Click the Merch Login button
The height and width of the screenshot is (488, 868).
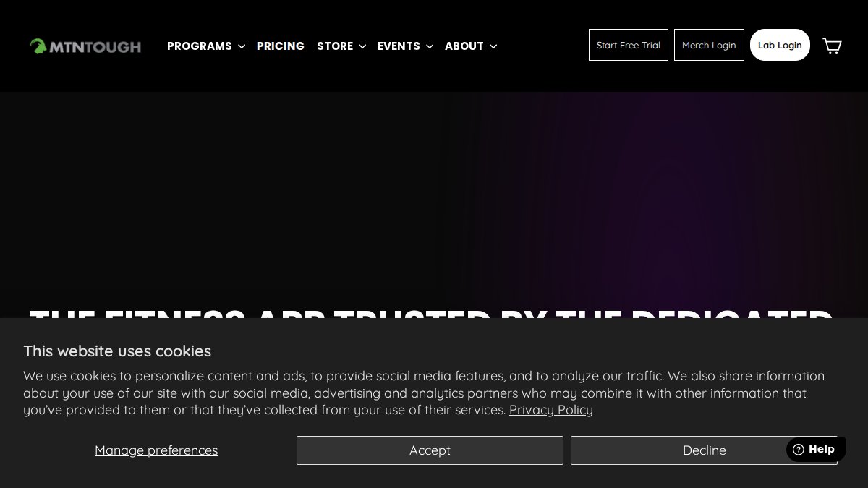coord(709,45)
